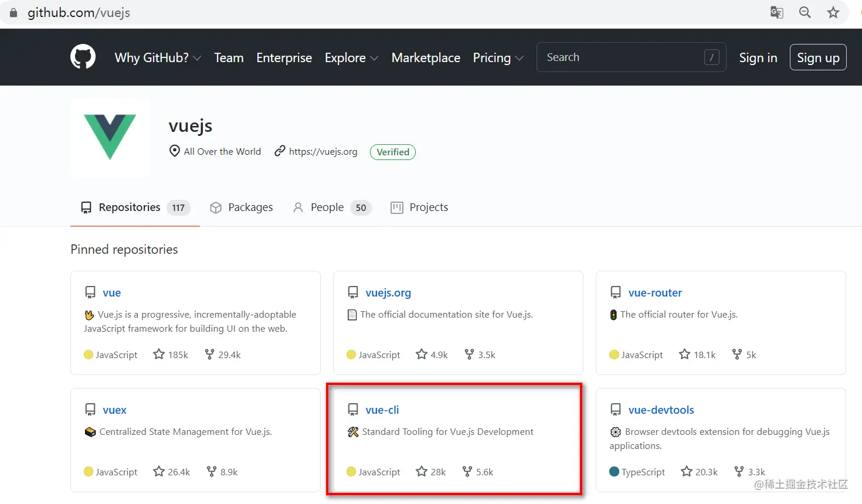Click the star icon showing 185k on vue
The image size is (862, 504).
159,354
